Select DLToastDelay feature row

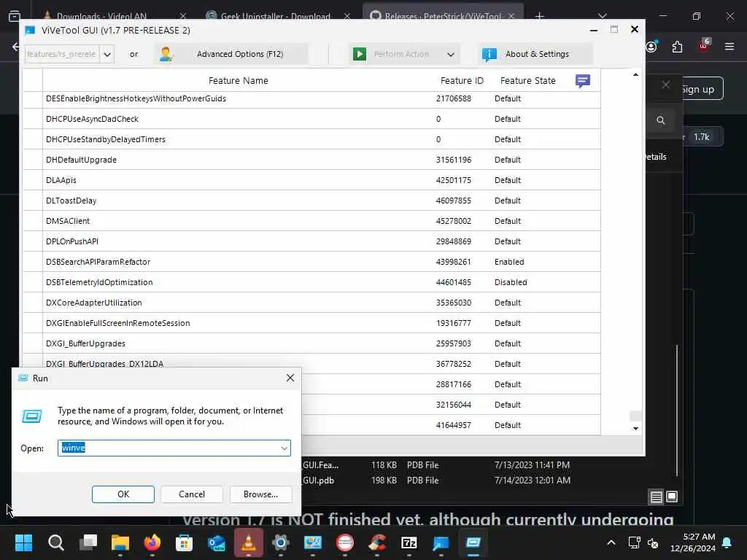[x=311, y=201]
